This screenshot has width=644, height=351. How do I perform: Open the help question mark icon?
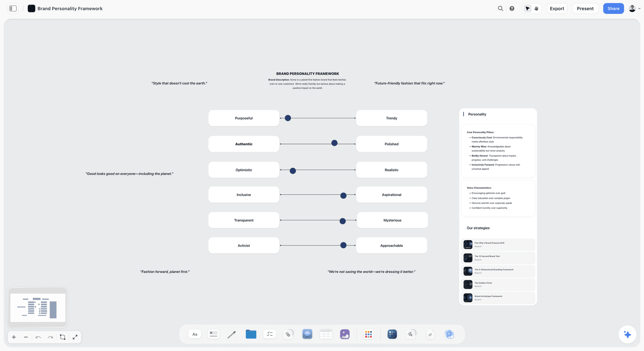coord(512,8)
